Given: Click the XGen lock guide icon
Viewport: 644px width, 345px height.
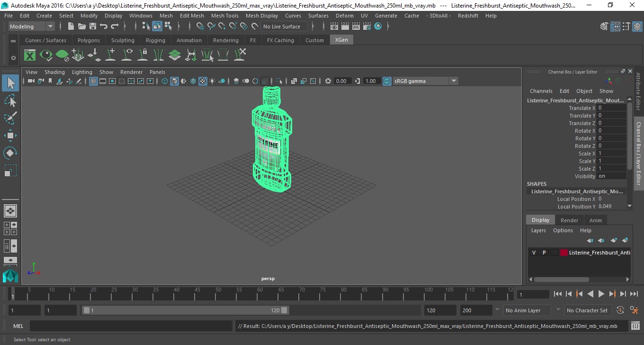Looking at the screenshot, I should click(x=143, y=55).
